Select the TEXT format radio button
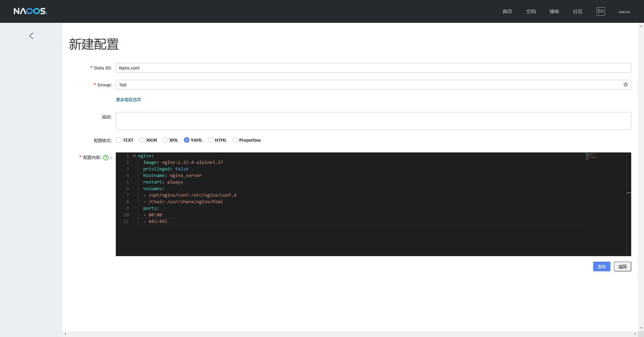 118,140
